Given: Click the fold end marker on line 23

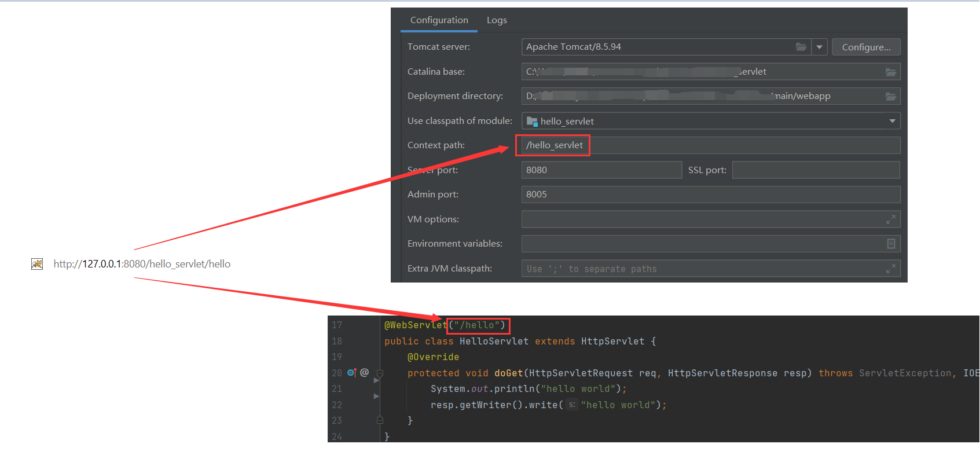Looking at the screenshot, I should point(380,420).
